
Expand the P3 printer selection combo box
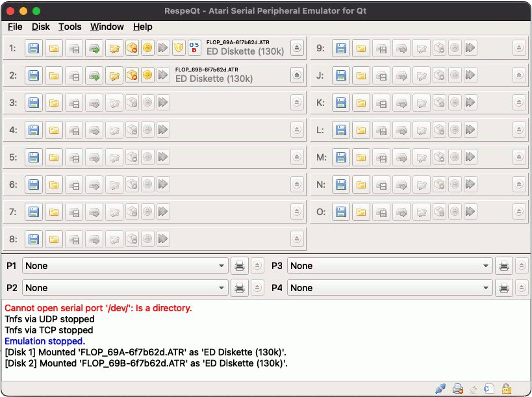(390, 266)
